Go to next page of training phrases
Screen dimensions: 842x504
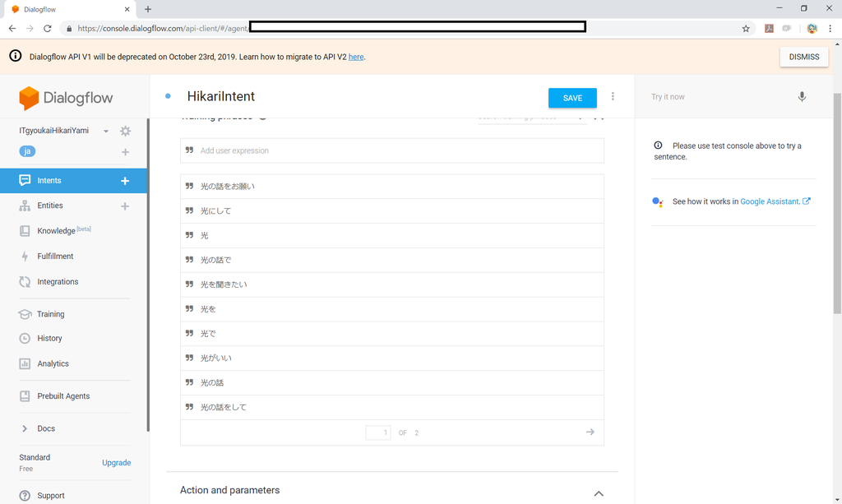[590, 432]
